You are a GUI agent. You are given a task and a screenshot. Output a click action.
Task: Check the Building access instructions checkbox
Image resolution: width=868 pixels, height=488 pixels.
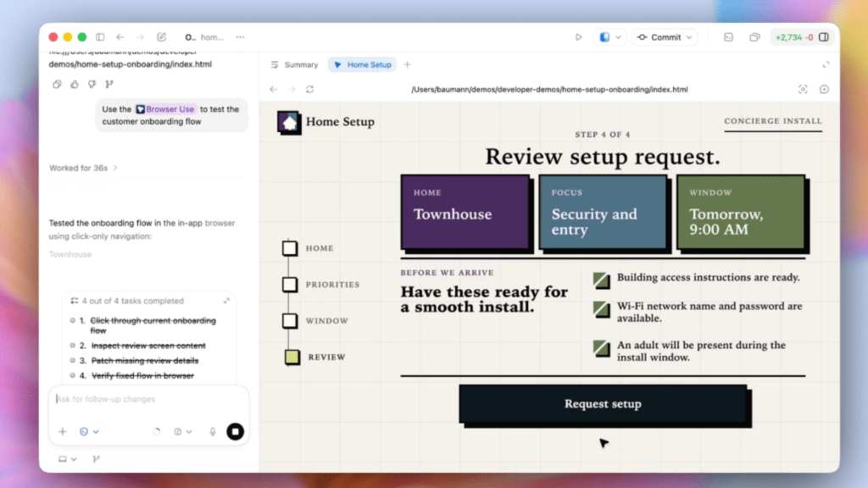coord(601,280)
